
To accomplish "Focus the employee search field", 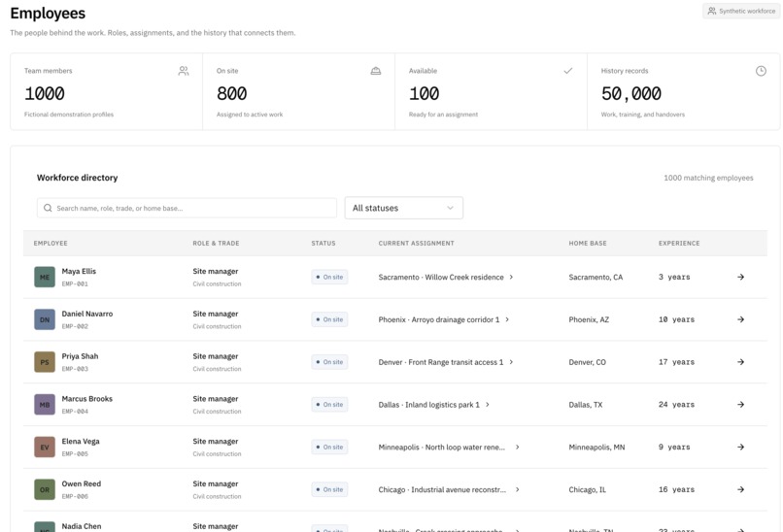I will point(187,208).
